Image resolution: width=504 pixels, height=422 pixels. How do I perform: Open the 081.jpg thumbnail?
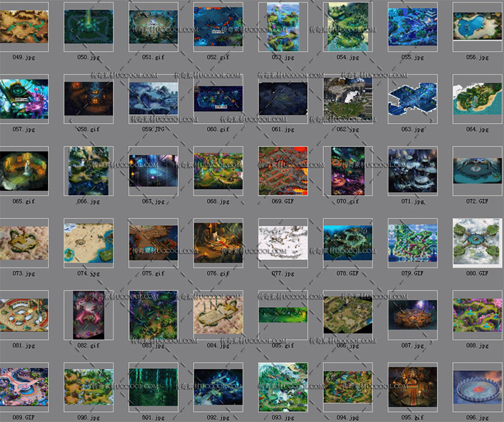click(x=24, y=315)
